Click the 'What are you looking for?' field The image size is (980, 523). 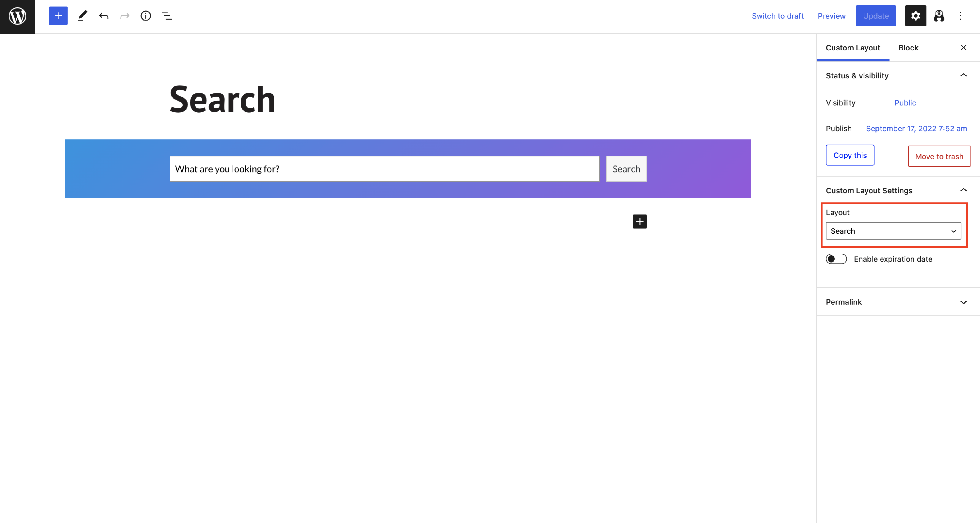click(x=384, y=169)
